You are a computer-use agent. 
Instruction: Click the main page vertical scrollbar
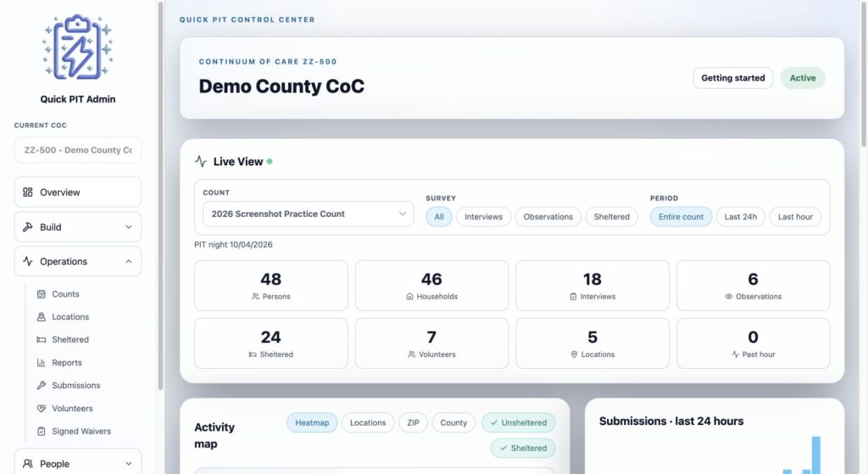864,73
